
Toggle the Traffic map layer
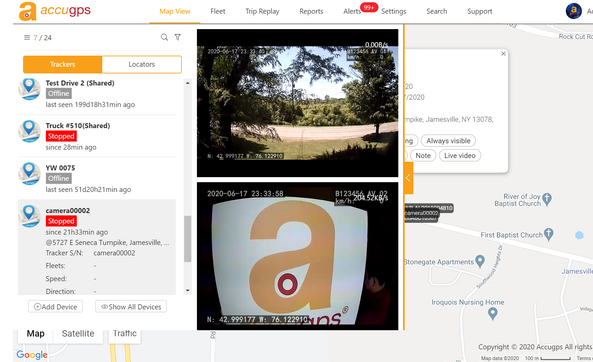124,334
